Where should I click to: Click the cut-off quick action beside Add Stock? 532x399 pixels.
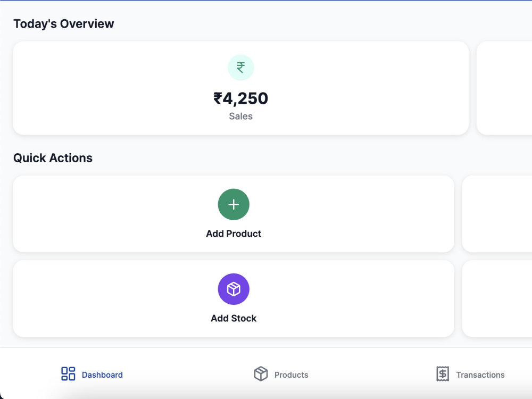click(x=497, y=298)
